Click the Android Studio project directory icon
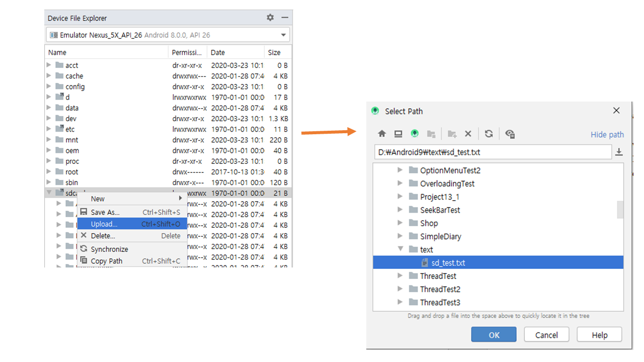This screenshot has height=362, width=644. 415,134
